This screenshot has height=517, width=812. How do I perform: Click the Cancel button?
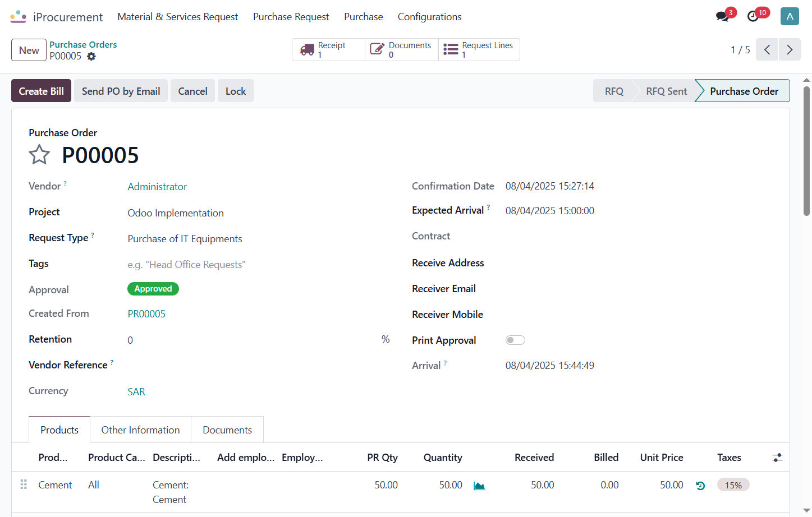tap(192, 91)
